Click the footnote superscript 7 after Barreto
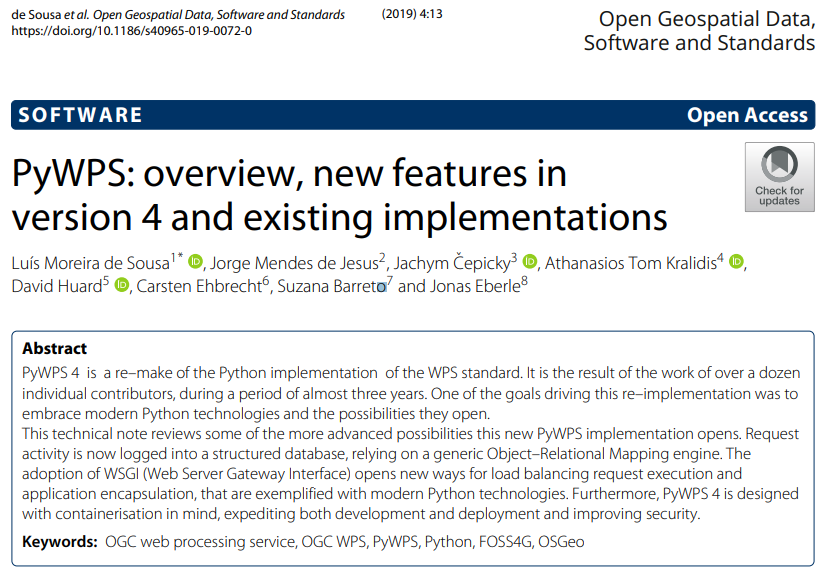This screenshot has height=579, width=837. point(390,280)
